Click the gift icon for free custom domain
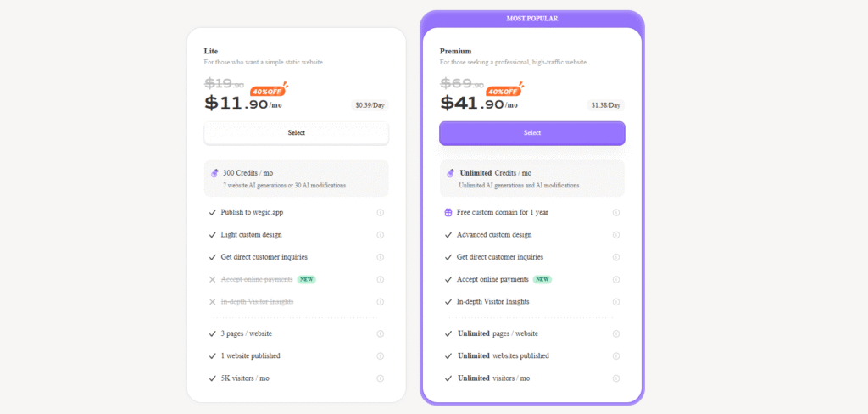This screenshot has width=868, height=414. (448, 213)
